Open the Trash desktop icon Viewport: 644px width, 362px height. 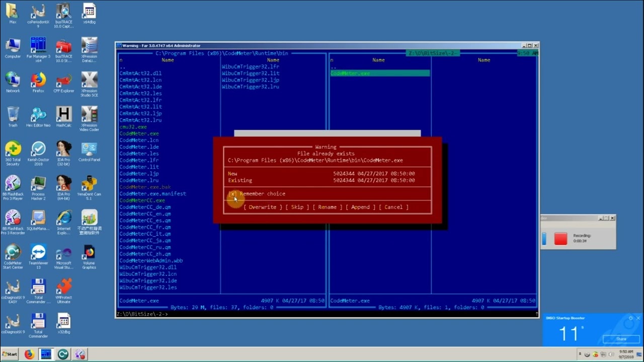click(13, 117)
